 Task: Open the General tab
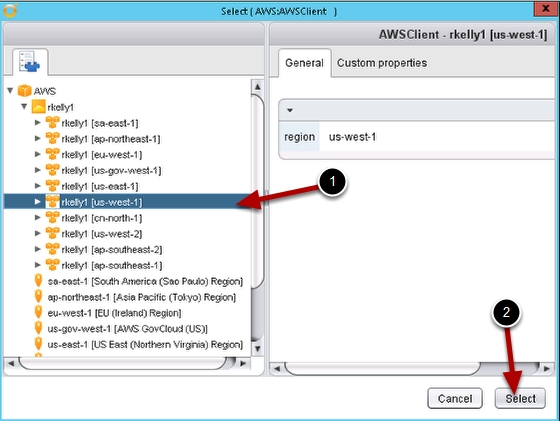[304, 63]
